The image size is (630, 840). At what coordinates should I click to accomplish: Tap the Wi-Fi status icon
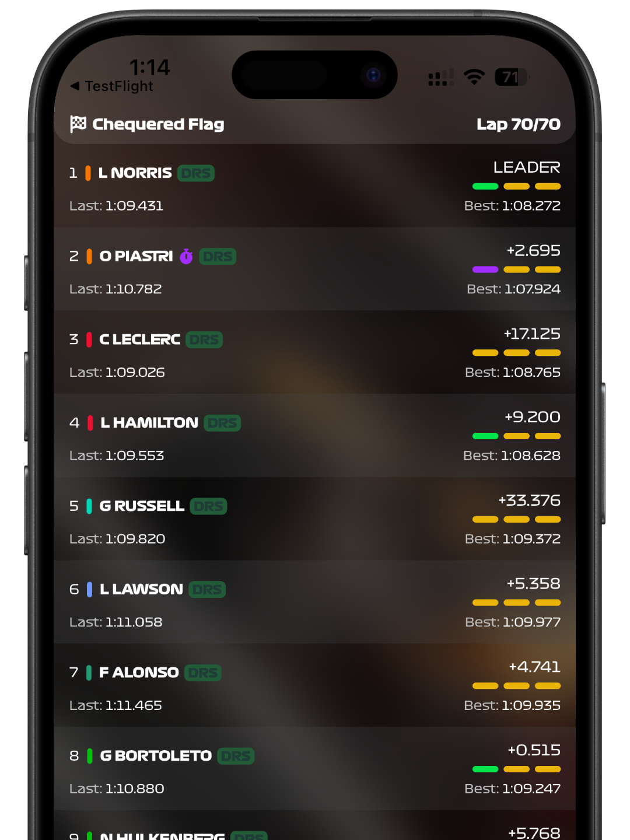pyautogui.click(x=474, y=77)
